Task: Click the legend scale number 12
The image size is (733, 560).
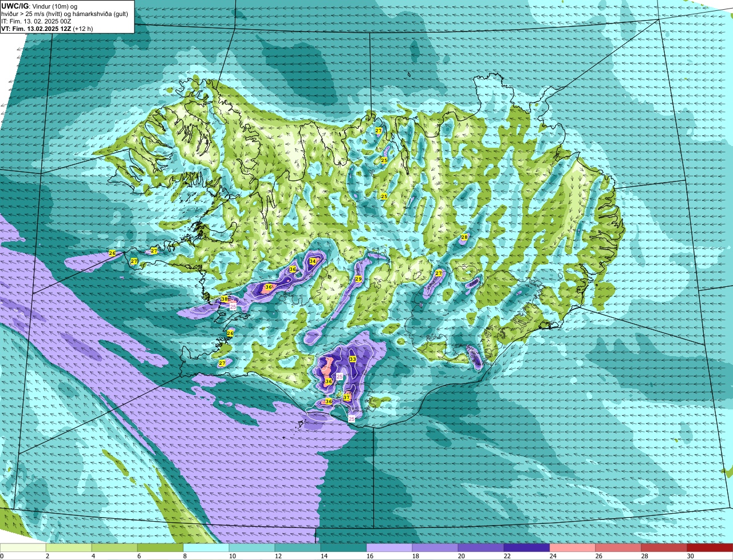Action: (277, 556)
